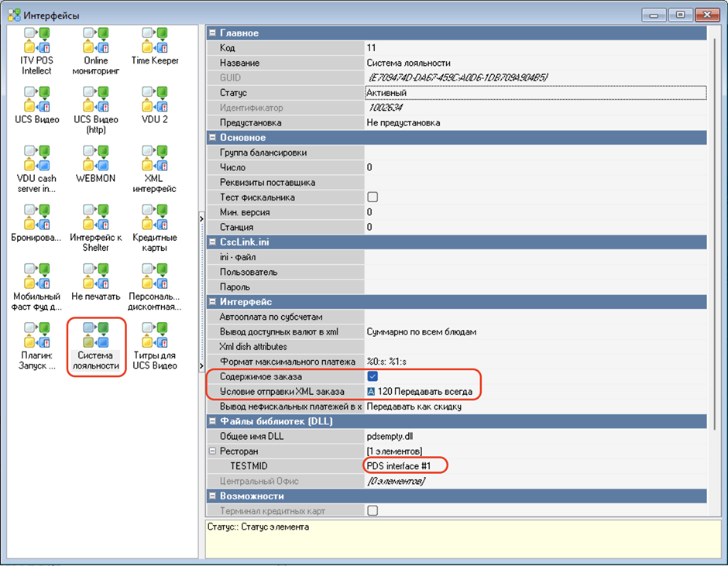Toggle the Терминал кредитных карт checkbox
The width and height of the screenshot is (728, 566).
pyautogui.click(x=373, y=510)
